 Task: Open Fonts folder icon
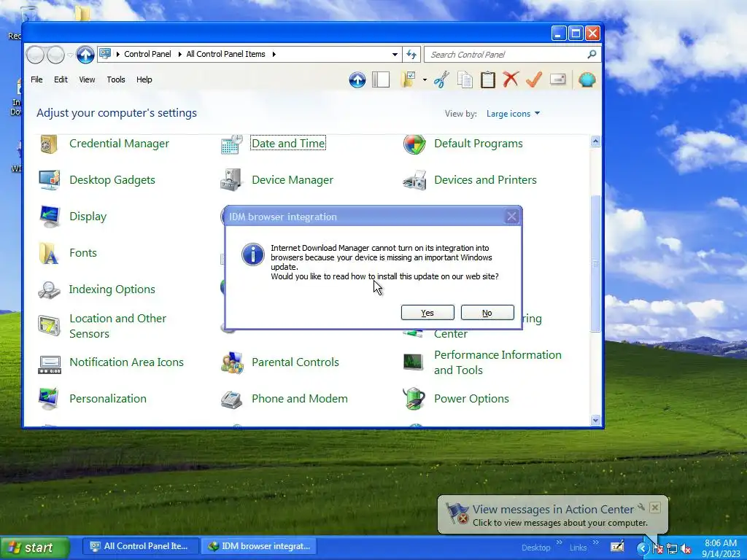pos(49,253)
